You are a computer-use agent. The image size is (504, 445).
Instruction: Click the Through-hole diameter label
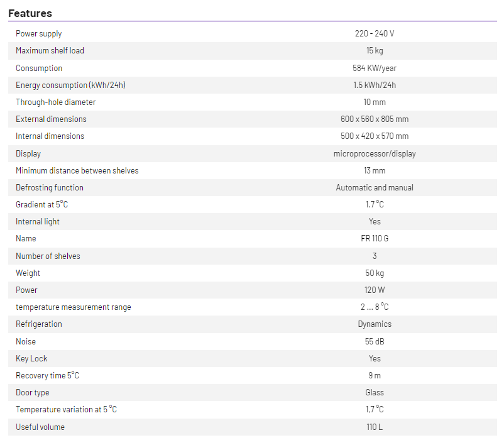click(x=56, y=102)
